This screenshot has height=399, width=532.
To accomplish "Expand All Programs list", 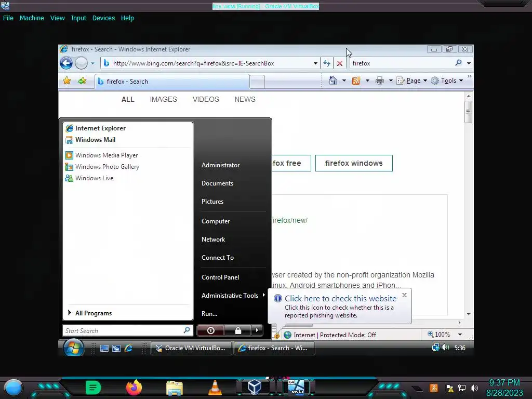I will pos(128,313).
